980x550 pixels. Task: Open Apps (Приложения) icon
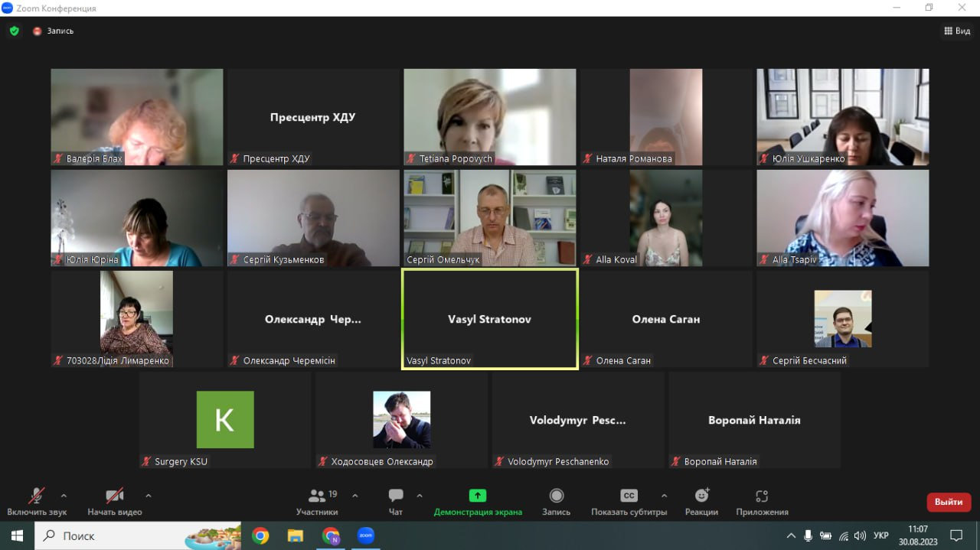tap(762, 496)
